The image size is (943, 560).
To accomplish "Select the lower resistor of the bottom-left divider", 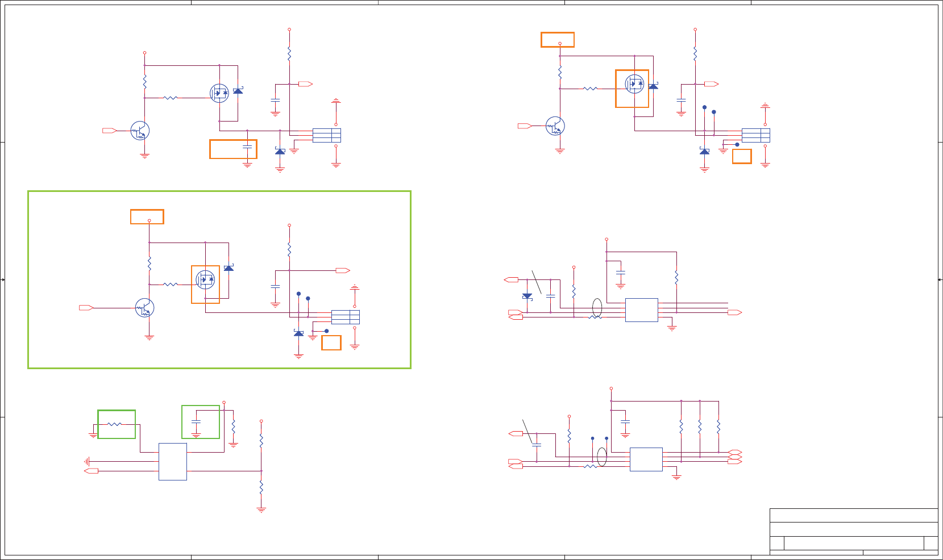I will click(x=261, y=487).
